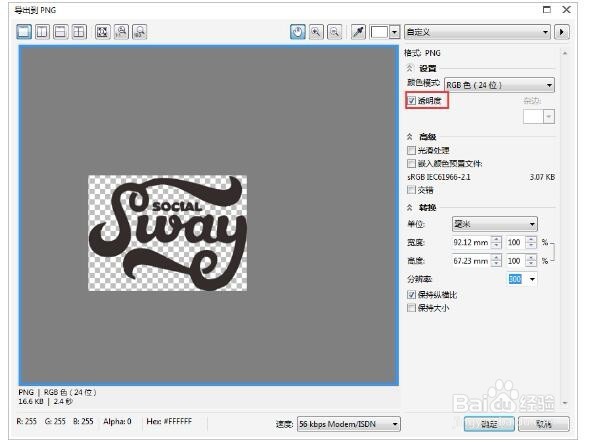Switch to two vertical previews layout

pos(42,32)
